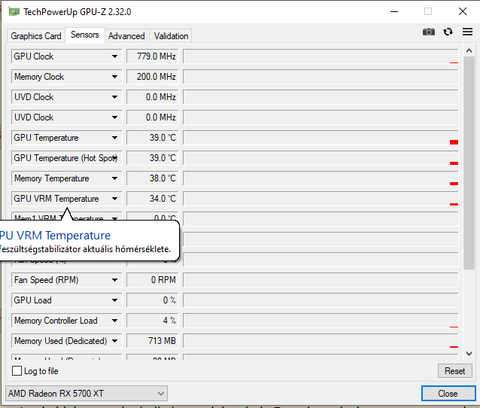
Task: Open the AMD Radeon RX 5700 XT selector
Action: click(x=86, y=394)
